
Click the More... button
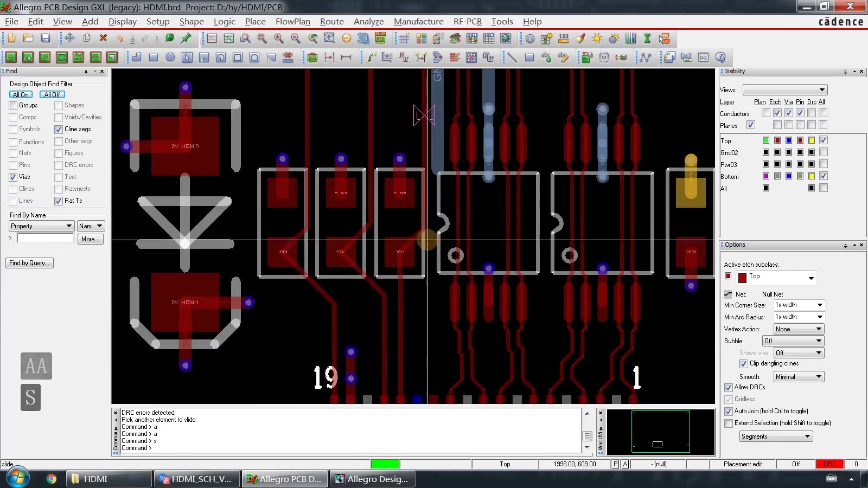(90, 239)
